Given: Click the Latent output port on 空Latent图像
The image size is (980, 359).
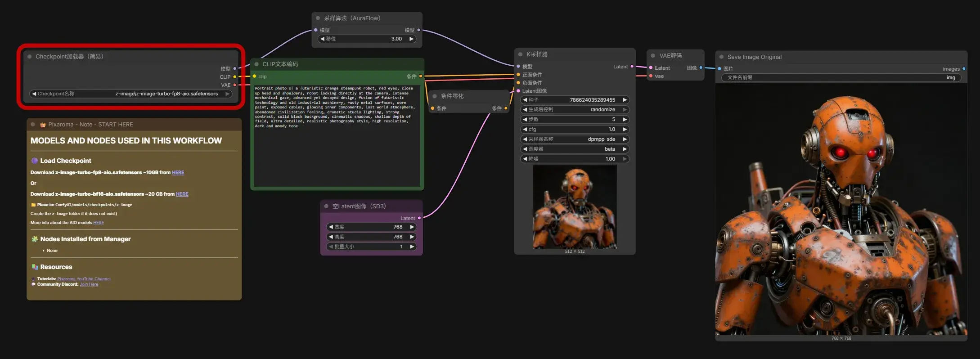Looking at the screenshot, I should click(x=419, y=218).
